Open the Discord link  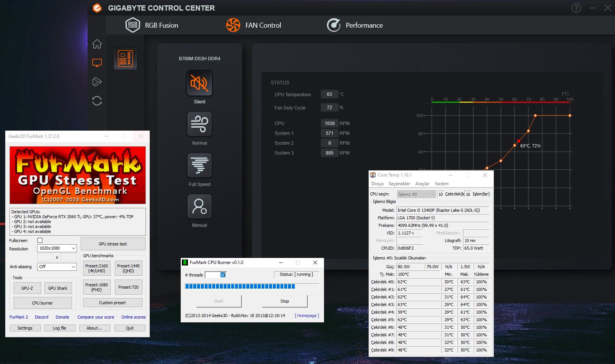[x=42, y=317]
